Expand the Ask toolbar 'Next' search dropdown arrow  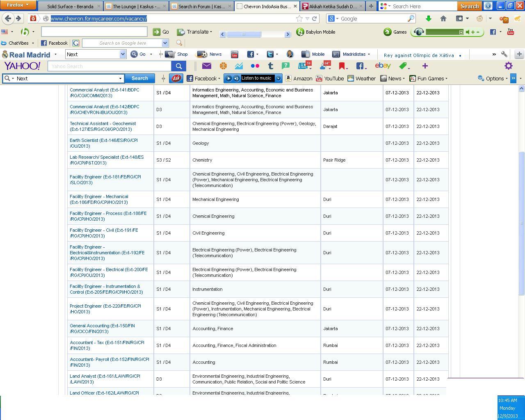tap(120, 78)
